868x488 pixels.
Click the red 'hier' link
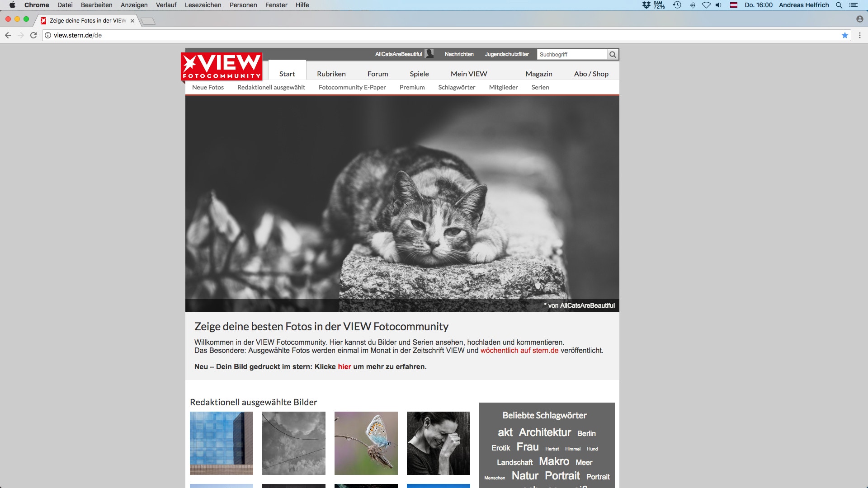coord(344,366)
